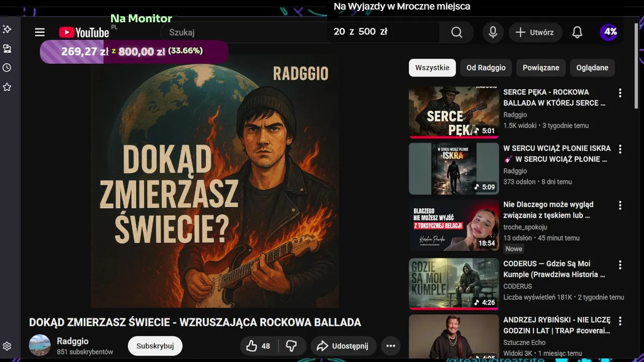Select the Wszystkie filter chip
This screenshot has width=644, height=362.
432,67
